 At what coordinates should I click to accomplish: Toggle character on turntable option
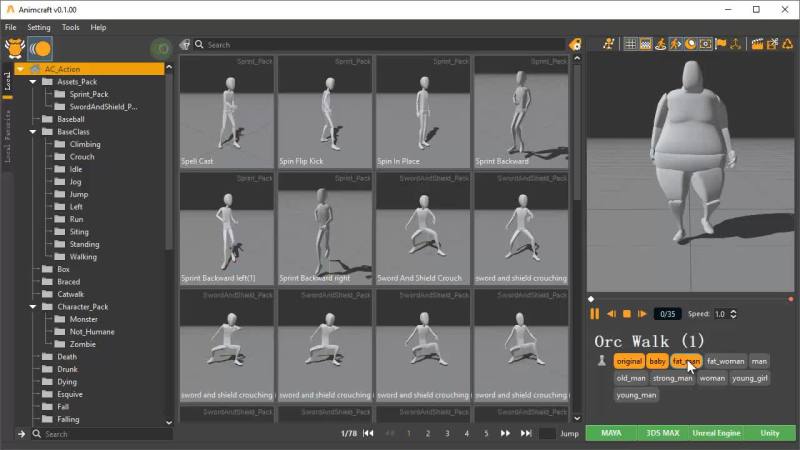(661, 44)
